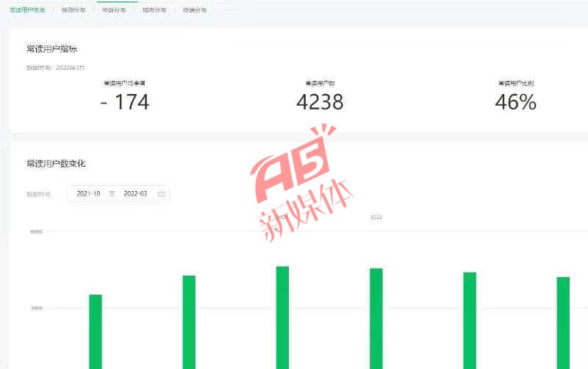Switch to the 常读用户总览 tab

point(27,10)
